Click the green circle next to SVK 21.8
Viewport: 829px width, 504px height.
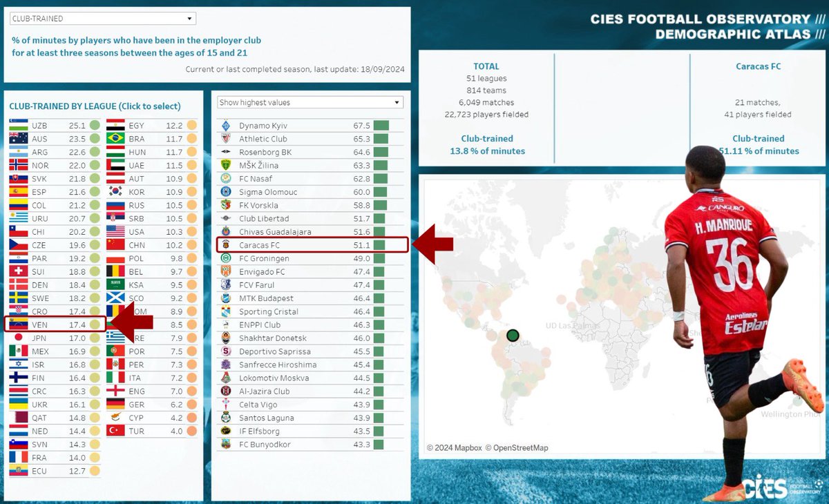click(95, 179)
